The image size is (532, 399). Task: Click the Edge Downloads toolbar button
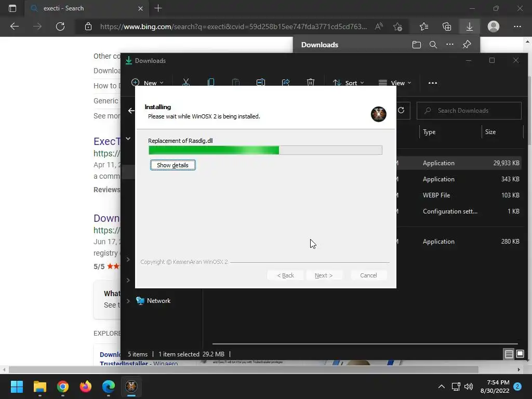point(470,26)
